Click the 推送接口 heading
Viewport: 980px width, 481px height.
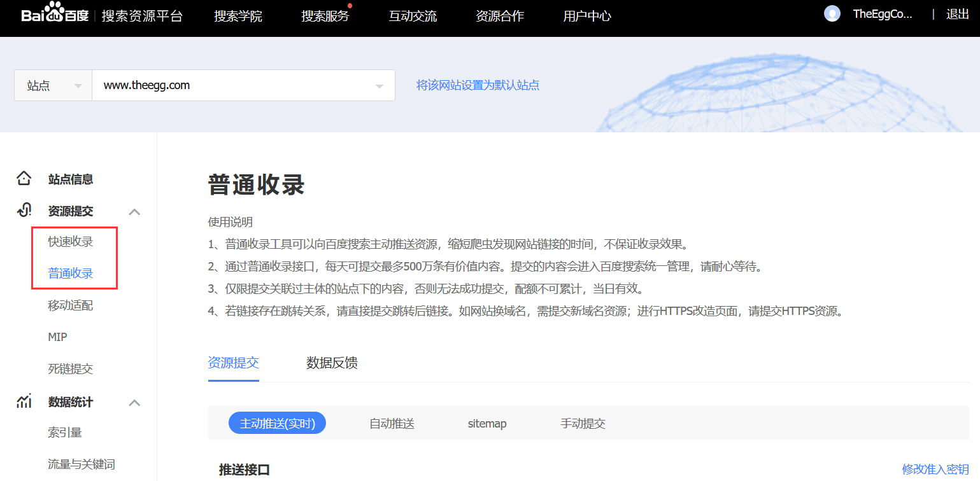(245, 470)
